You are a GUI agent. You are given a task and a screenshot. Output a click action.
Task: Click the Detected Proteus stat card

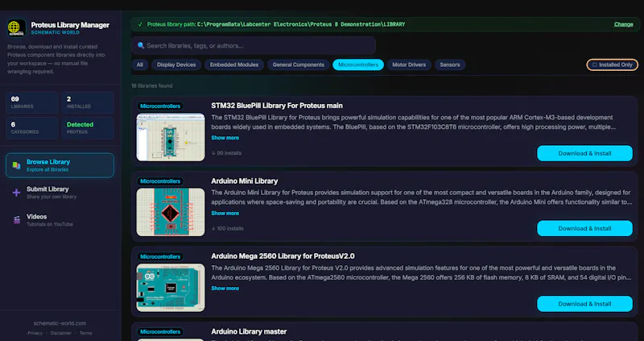pyautogui.click(x=88, y=128)
